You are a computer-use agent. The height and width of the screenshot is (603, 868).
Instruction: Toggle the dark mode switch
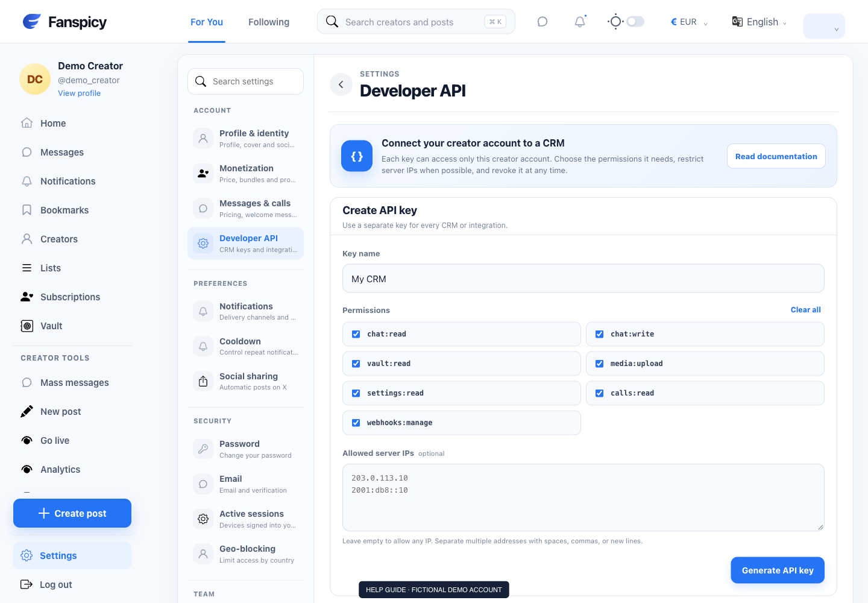click(x=635, y=22)
